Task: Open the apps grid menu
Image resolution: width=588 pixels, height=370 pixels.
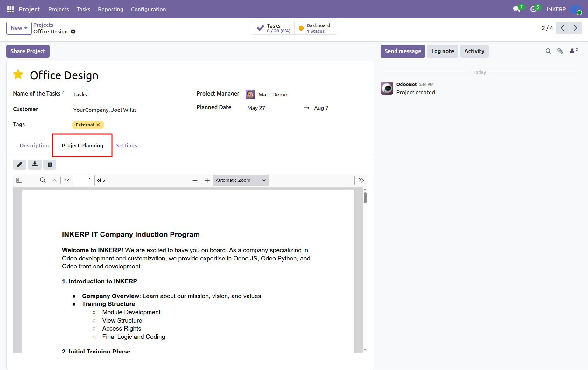Action: pyautogui.click(x=10, y=9)
